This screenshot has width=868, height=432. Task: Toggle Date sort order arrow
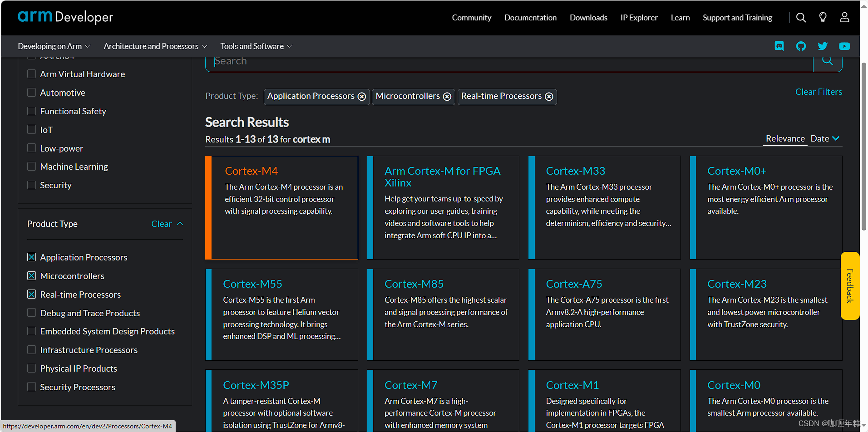click(836, 138)
